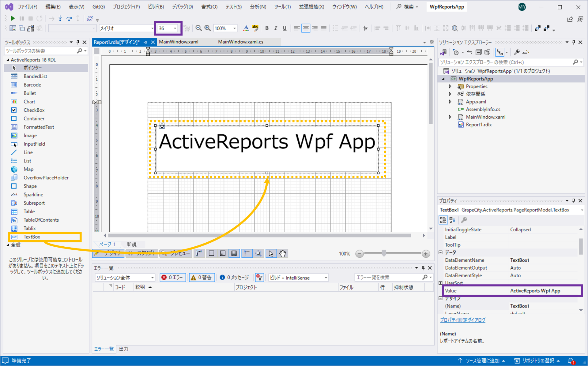Click the text highlight color icon
Image resolution: width=588 pixels, height=366 pixels.
click(255, 28)
